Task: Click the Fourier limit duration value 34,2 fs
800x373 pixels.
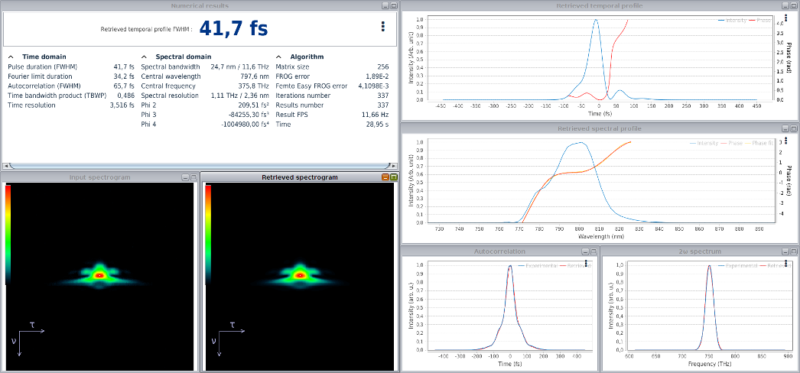Action: point(124,77)
